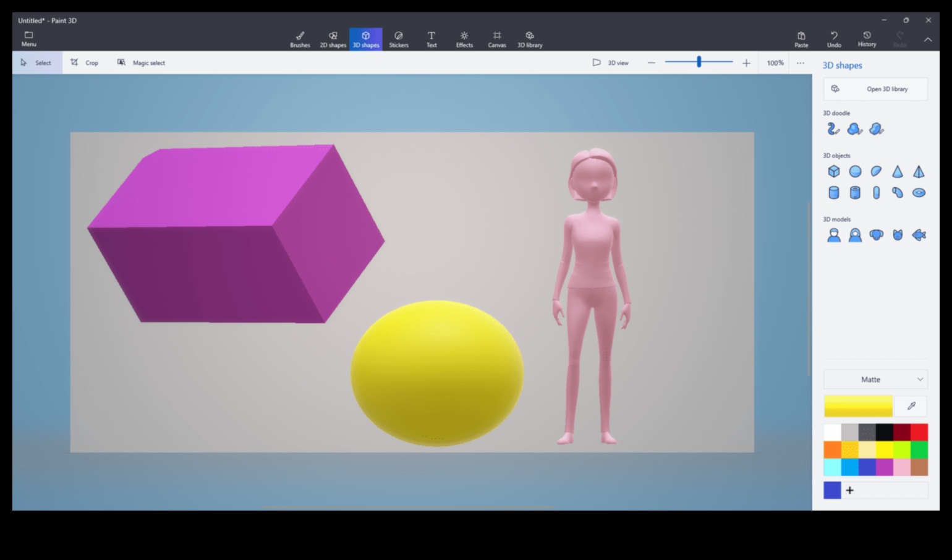952x560 pixels.
Task: Select the 3D pyramid object
Action: [919, 171]
